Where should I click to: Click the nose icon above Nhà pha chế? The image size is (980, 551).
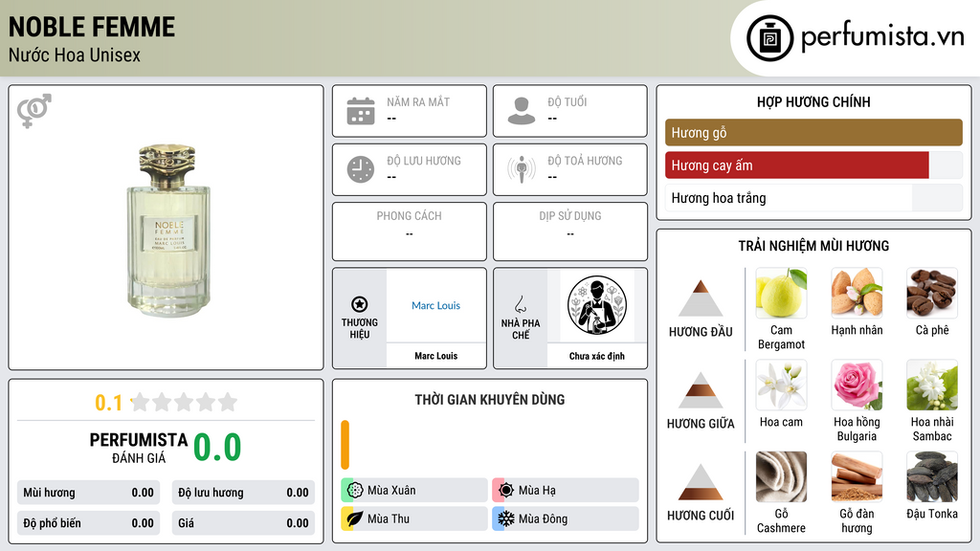pyautogui.click(x=520, y=304)
